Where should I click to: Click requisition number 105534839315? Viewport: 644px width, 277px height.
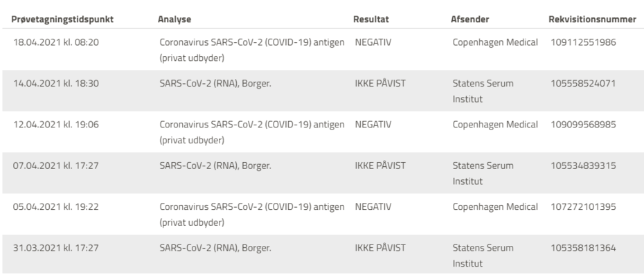coord(583,166)
